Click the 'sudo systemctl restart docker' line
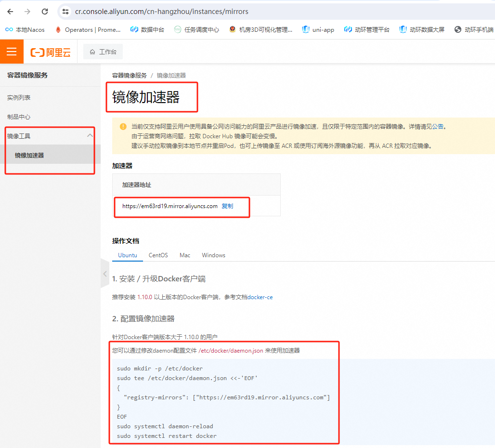This screenshot has height=448, width=495. click(x=167, y=435)
